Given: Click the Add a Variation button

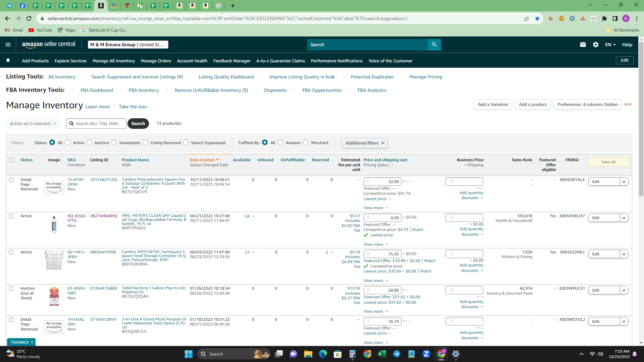Looking at the screenshot, I should pos(493,105).
